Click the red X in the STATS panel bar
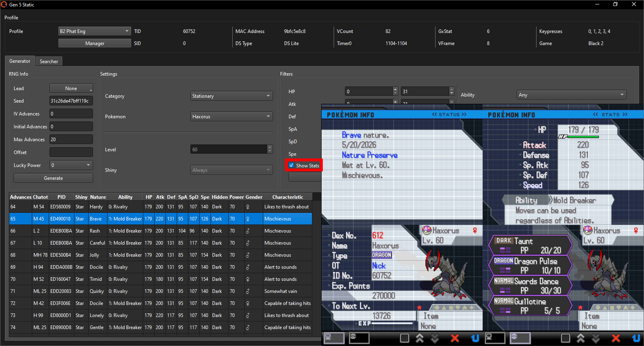This screenshot has height=346, width=644. pos(616,338)
